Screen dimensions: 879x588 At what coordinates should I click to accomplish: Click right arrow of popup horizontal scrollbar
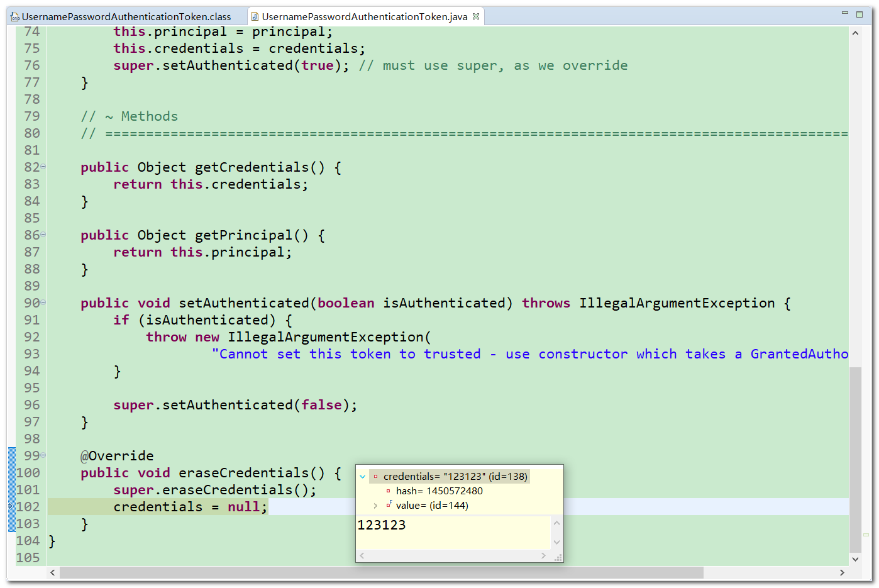(x=543, y=556)
